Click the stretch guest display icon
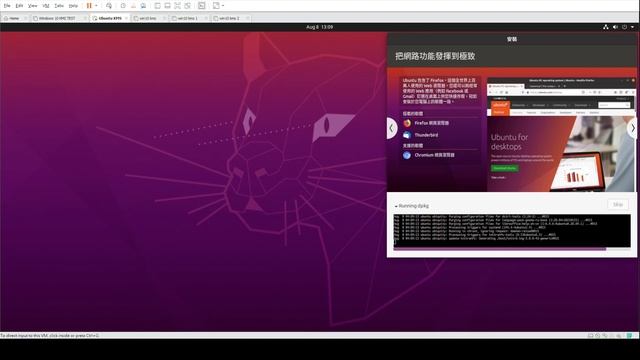Screen dimensions: 640x360 tap(216, 6)
